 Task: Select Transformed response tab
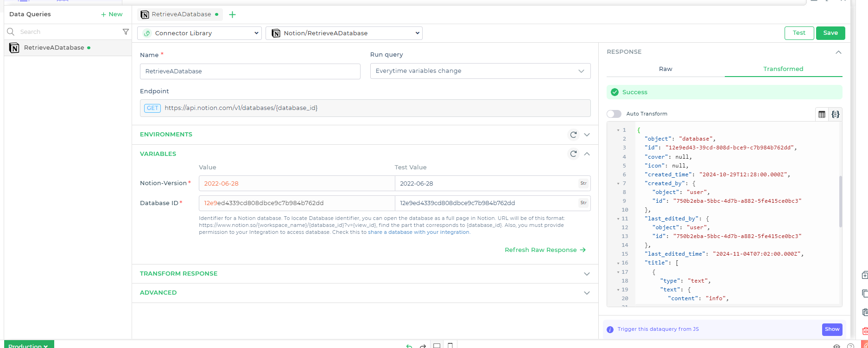[783, 69]
